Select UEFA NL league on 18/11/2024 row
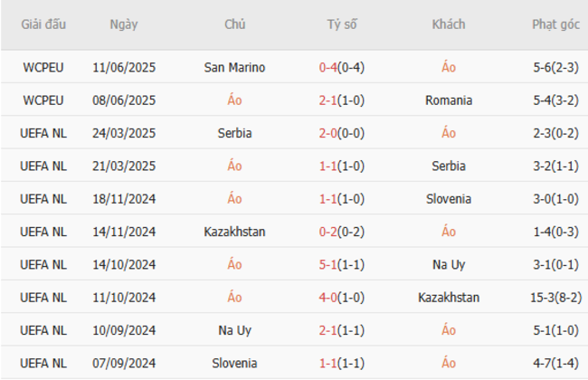 point(43,199)
